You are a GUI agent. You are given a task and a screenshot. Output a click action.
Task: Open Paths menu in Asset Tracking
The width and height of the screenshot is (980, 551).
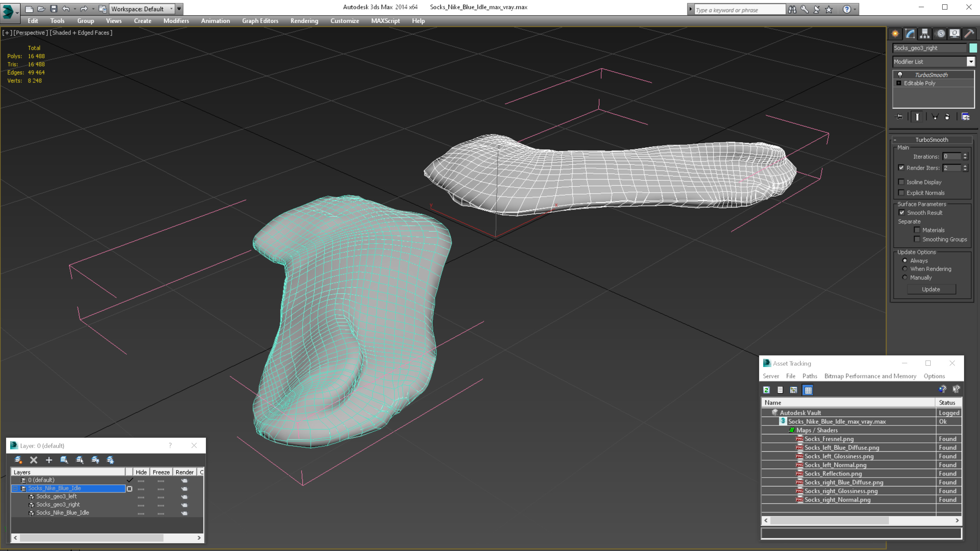(810, 376)
